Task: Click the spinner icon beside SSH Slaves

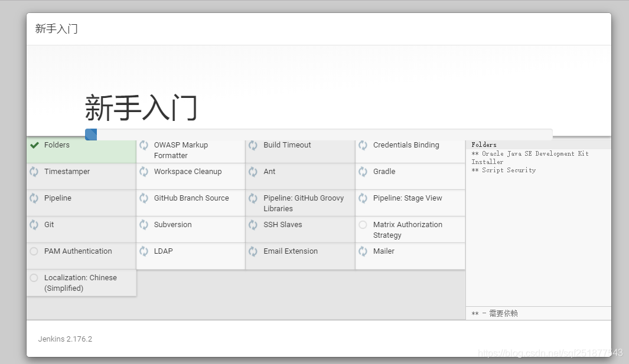Action: pos(253,225)
